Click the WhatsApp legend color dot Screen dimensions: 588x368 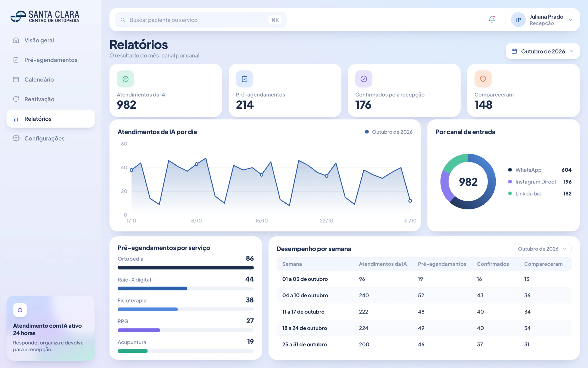[x=510, y=170]
